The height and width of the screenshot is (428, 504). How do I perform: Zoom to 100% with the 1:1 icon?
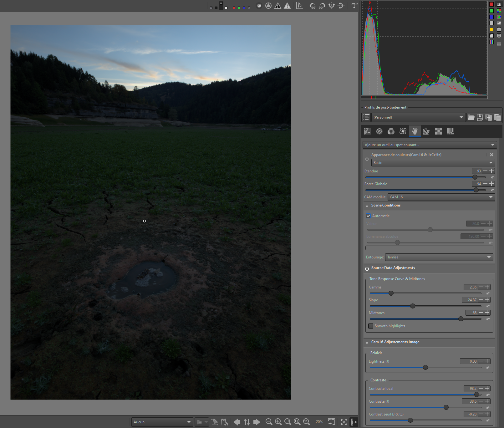pos(307,422)
